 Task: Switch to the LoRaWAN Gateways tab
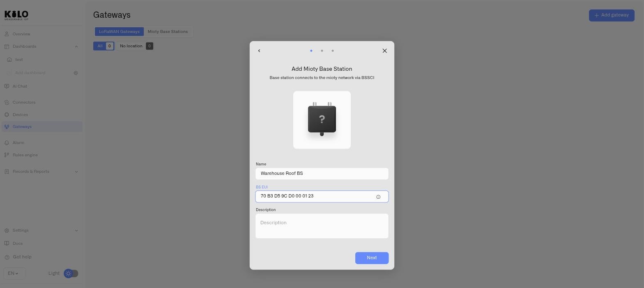pos(119,32)
